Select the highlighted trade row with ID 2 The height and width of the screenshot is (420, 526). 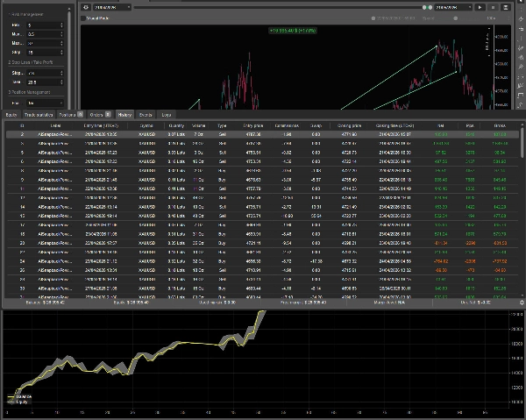pyautogui.click(x=262, y=134)
